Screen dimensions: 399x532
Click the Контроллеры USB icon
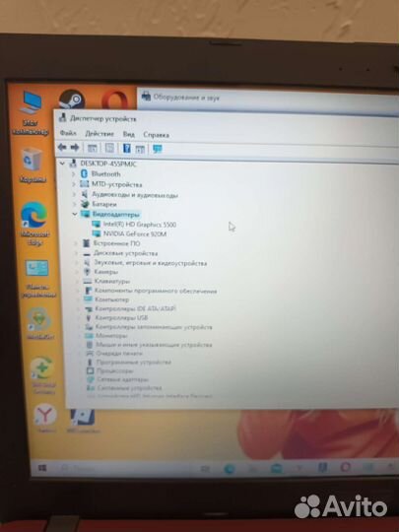point(89,318)
